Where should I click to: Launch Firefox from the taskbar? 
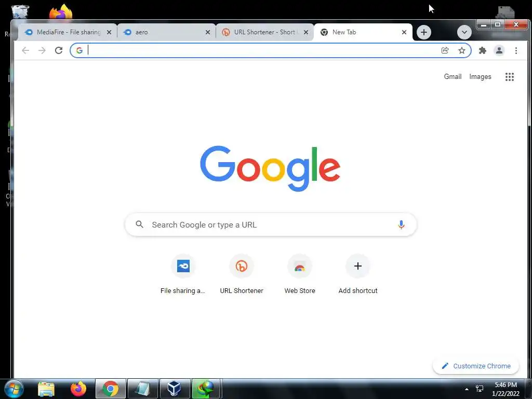[x=78, y=389]
